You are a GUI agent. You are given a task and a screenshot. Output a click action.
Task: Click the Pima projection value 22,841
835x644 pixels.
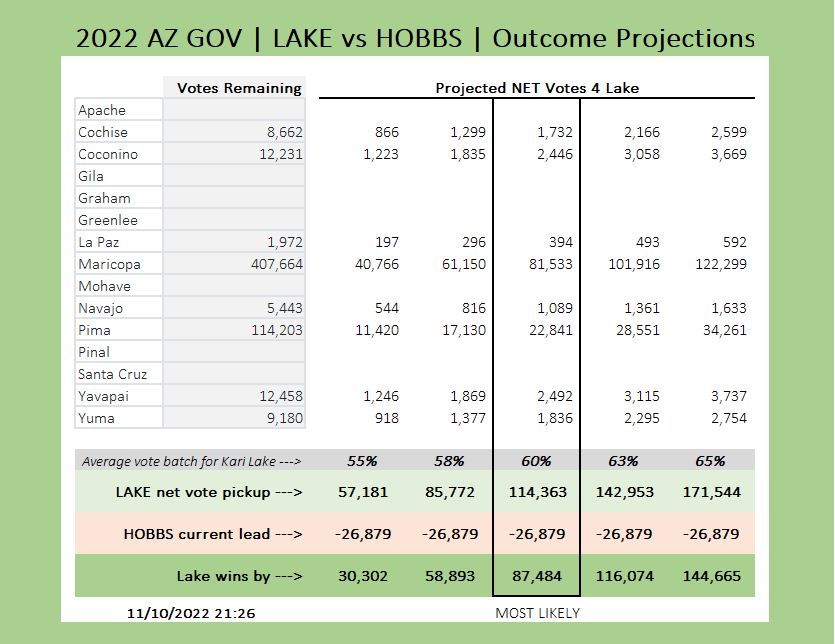551,330
